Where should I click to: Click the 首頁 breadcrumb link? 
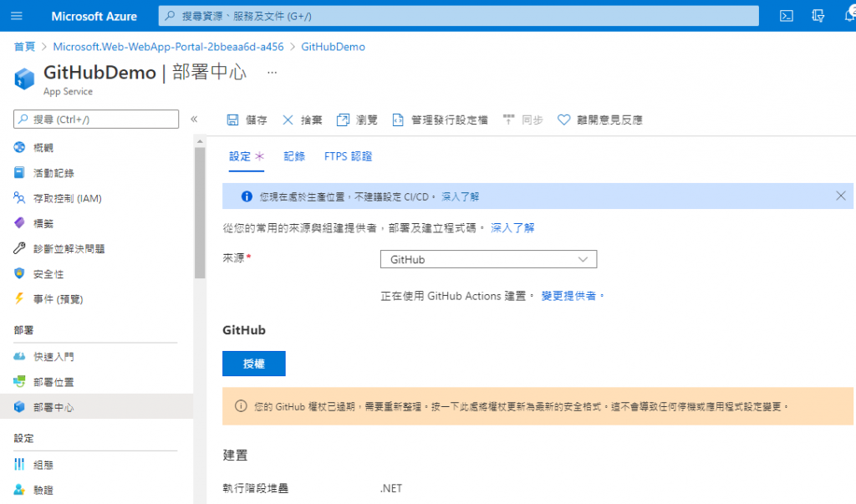pyautogui.click(x=24, y=47)
